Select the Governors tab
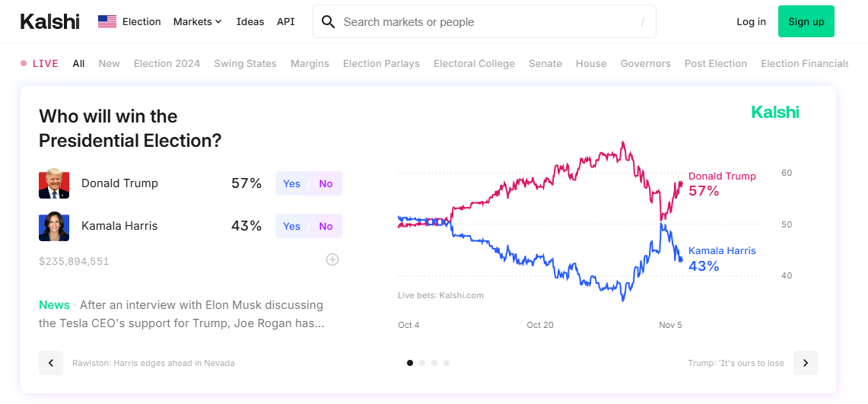This screenshot has width=868, height=404. 645,64
